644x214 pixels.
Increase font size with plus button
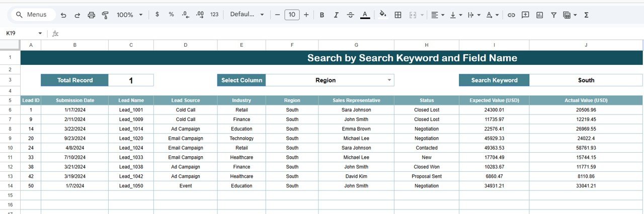(306, 15)
